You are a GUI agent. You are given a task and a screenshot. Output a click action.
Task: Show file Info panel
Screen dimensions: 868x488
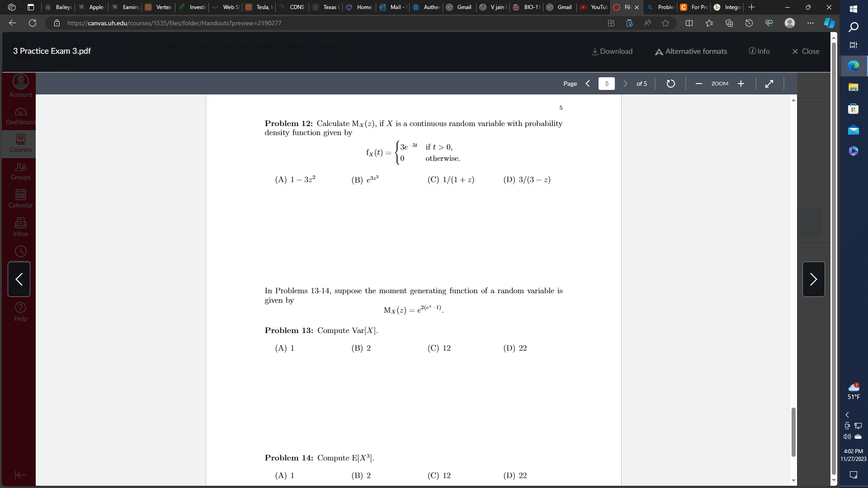pyautogui.click(x=759, y=52)
